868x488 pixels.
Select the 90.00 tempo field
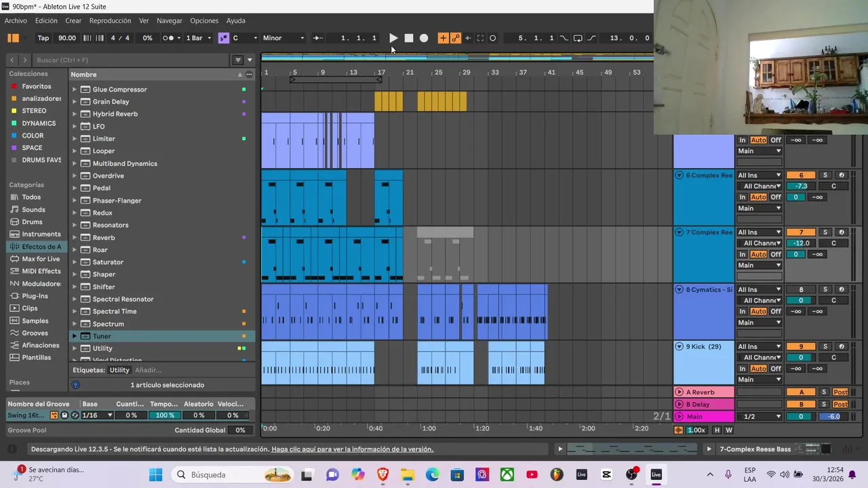67,38
